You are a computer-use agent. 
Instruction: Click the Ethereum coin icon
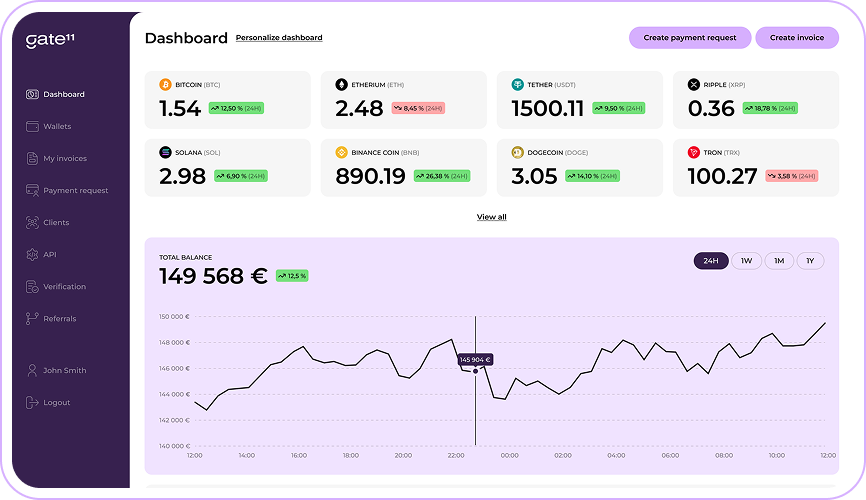click(341, 85)
